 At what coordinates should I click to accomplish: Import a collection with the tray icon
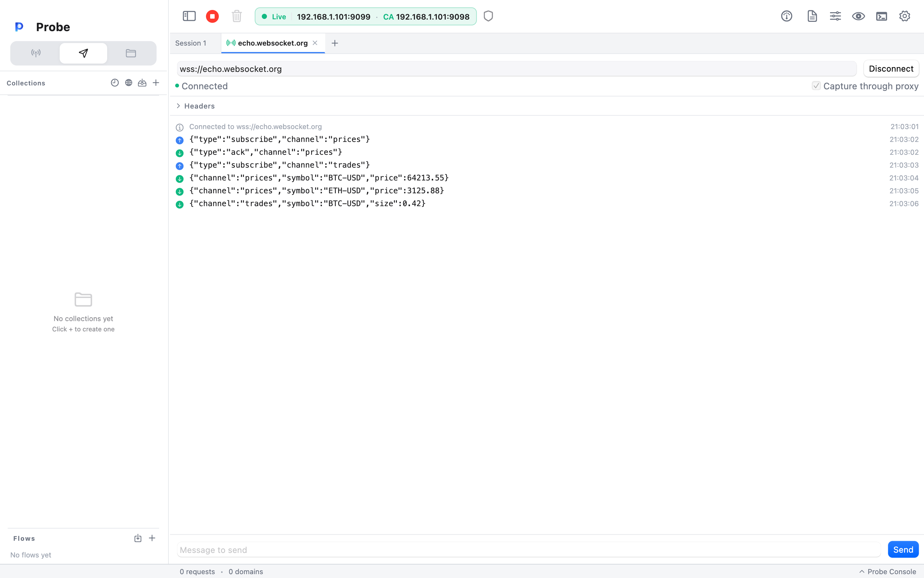coord(142,83)
